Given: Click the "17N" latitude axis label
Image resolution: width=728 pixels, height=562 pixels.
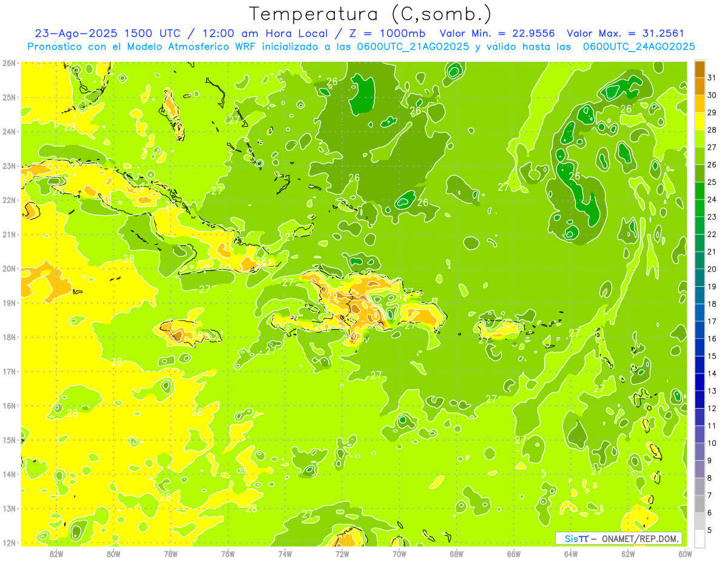Looking at the screenshot, I should tap(8, 372).
